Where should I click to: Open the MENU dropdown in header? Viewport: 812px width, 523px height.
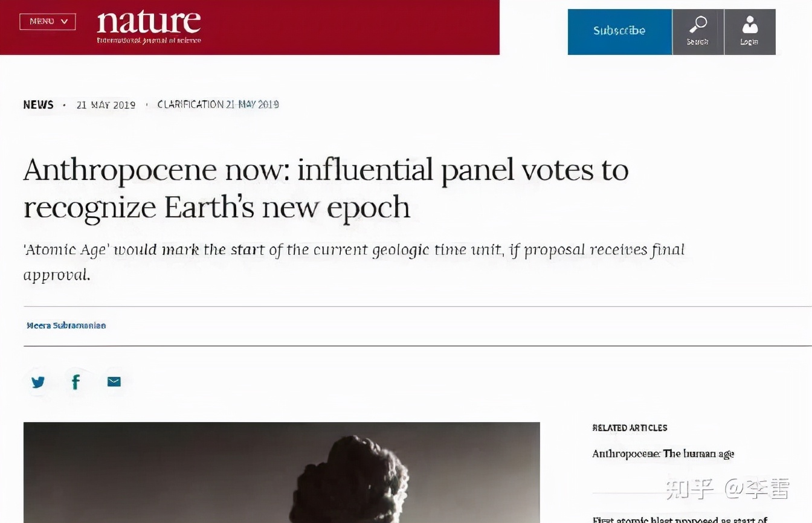click(47, 22)
